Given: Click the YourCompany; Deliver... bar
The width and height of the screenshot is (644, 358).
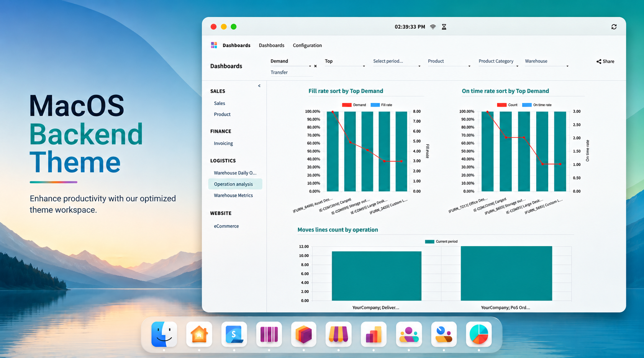Looking at the screenshot, I should pos(377,276).
